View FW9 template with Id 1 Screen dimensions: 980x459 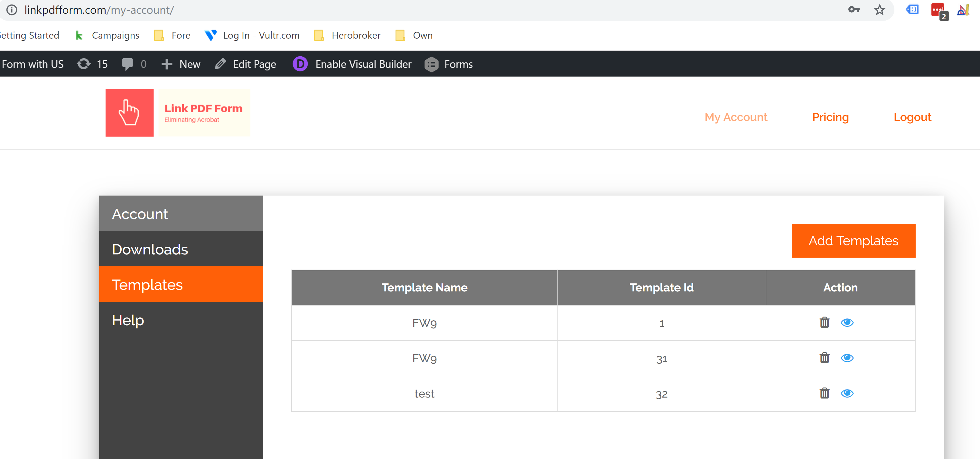tap(847, 323)
